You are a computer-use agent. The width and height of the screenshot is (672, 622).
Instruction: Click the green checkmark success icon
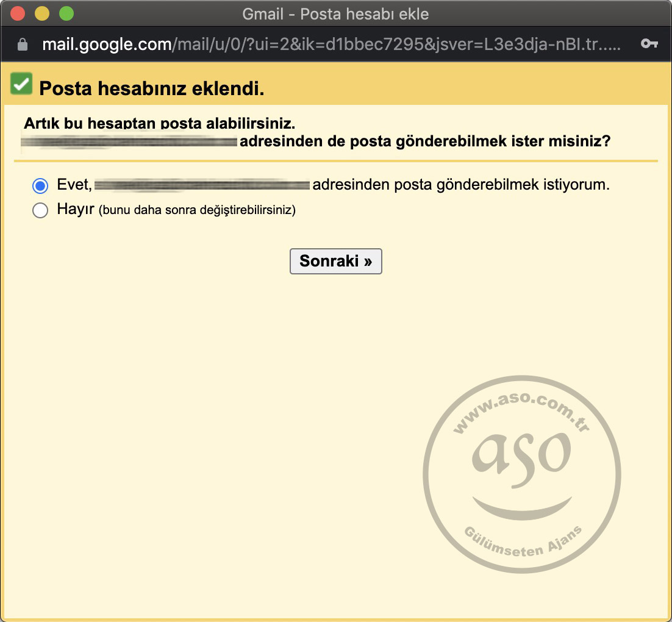click(x=21, y=84)
